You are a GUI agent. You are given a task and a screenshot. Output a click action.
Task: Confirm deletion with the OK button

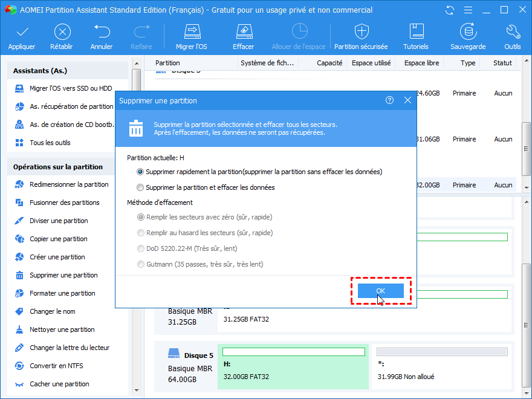pos(381,291)
